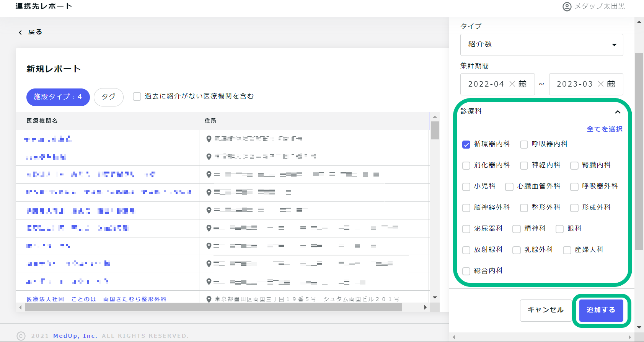Screen dimensions: 644x342
Task: Click the メタップ太田黒 user name
Action: point(600,7)
